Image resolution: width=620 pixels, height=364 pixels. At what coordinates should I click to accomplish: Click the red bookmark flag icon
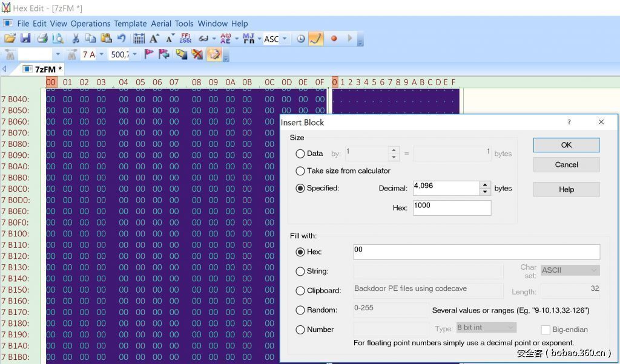149,54
